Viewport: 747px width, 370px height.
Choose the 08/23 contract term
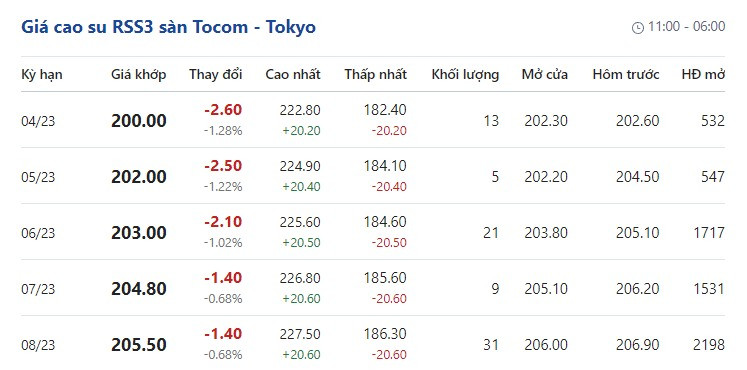38,345
